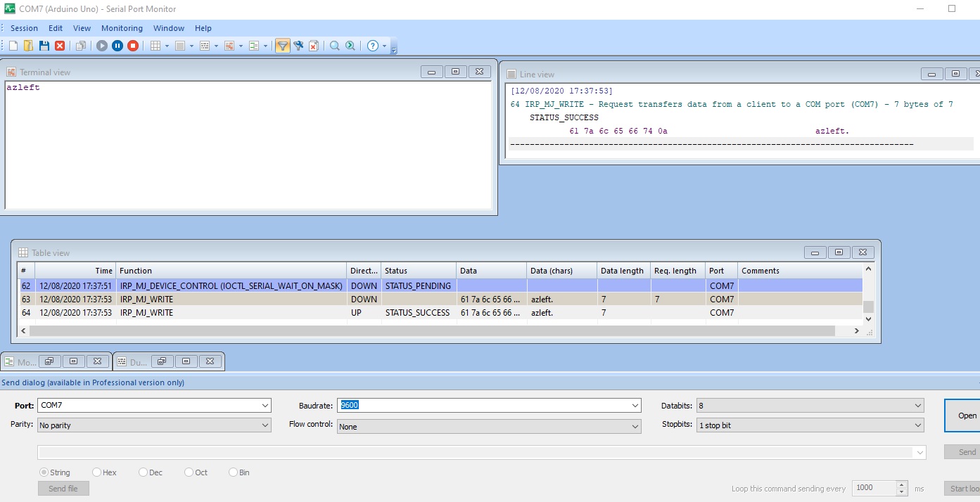This screenshot has width=980, height=502.
Task: Switch data format to Bin
Action: click(233, 472)
